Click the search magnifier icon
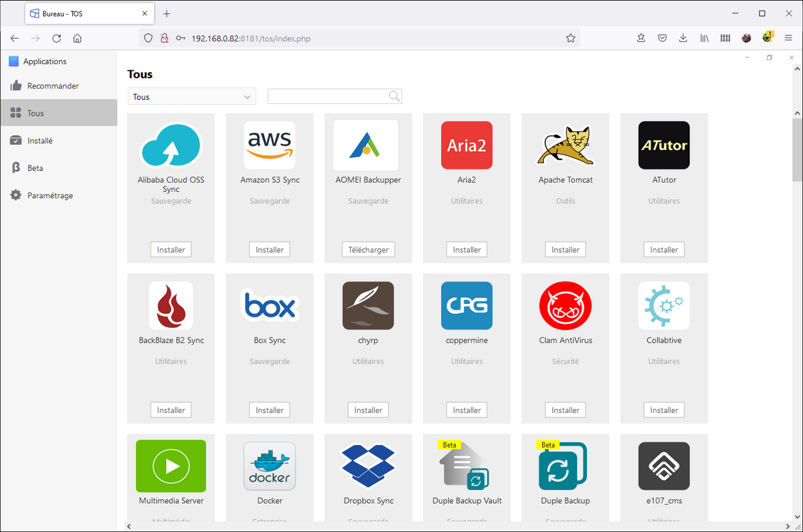 (395, 96)
